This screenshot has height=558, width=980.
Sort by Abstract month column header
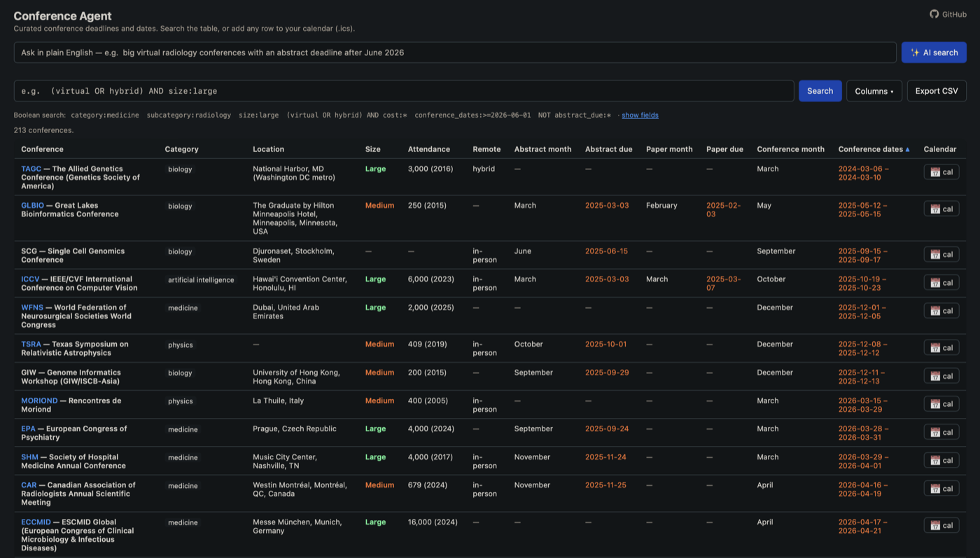pyautogui.click(x=542, y=149)
